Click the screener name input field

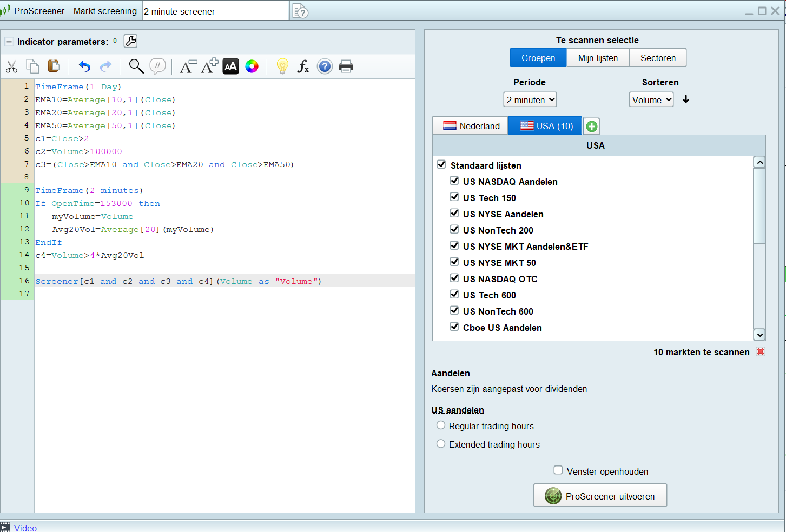coord(215,11)
